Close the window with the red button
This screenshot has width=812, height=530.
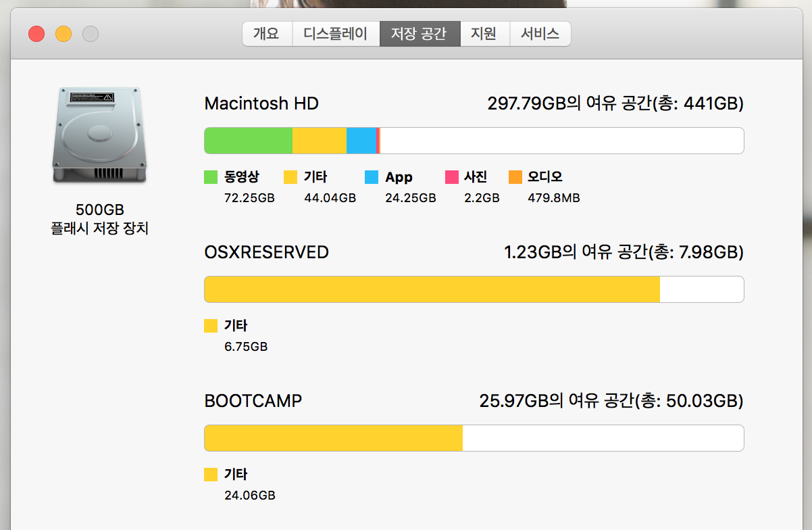click(36, 34)
